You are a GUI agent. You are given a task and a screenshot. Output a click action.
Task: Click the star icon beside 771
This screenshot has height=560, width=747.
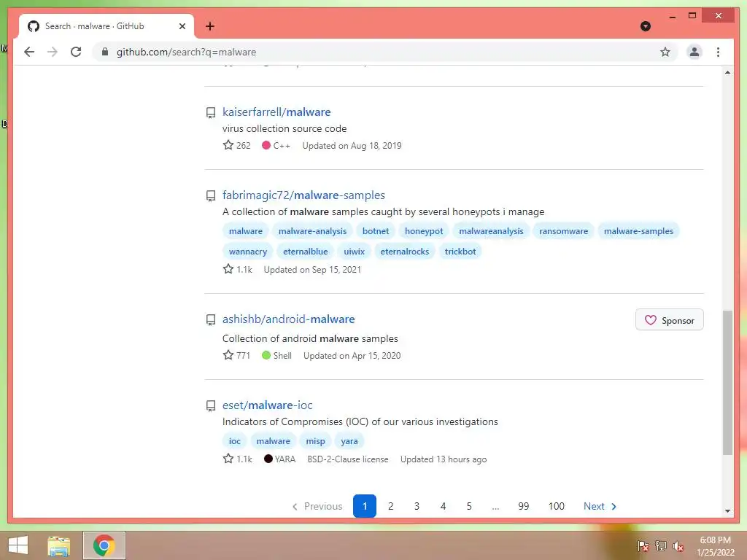[x=228, y=355]
